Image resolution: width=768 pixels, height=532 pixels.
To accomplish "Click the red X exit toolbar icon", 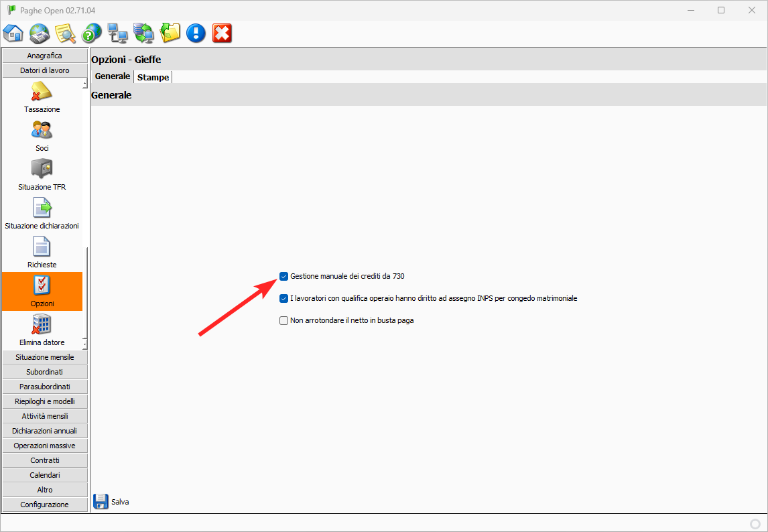I will click(222, 32).
